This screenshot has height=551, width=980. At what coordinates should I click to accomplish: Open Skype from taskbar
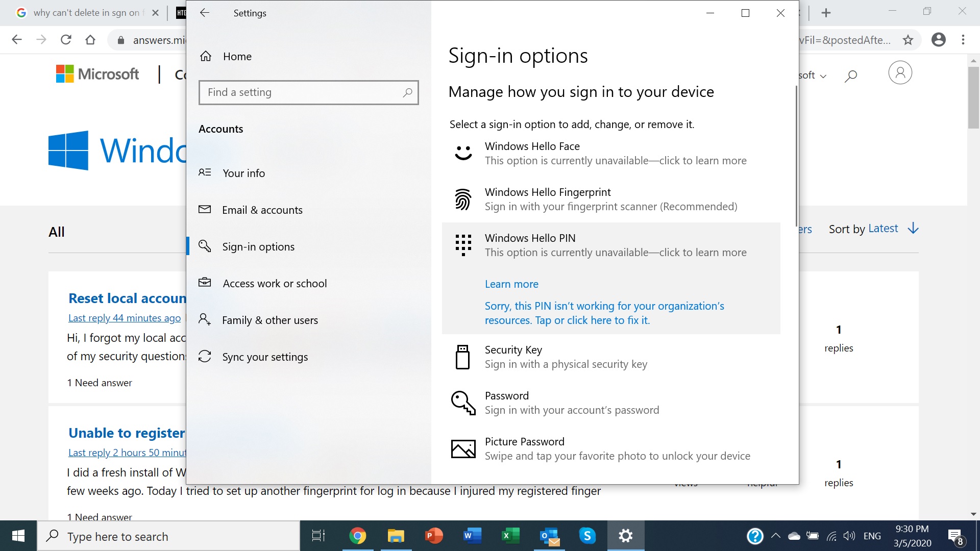pos(587,536)
